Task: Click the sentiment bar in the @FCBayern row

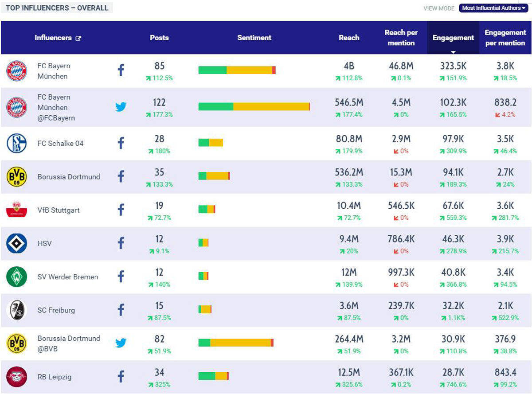Action: 254,106
